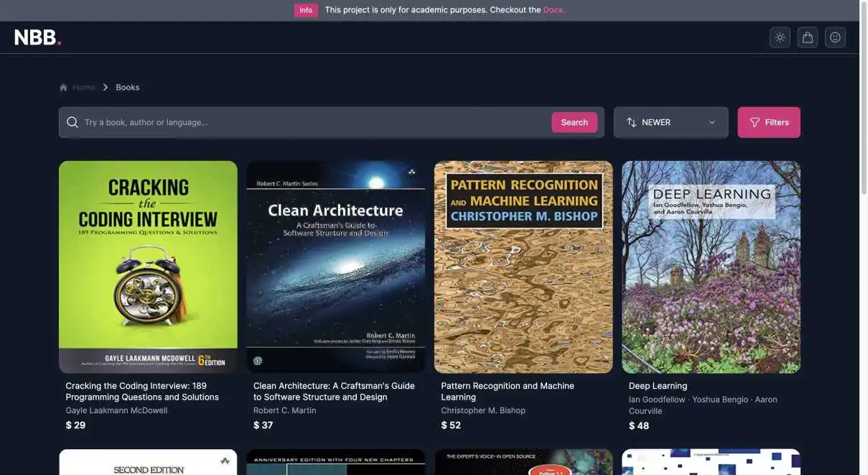Open the user profile smiley icon
This screenshot has height=475, width=868.
coord(835,37)
